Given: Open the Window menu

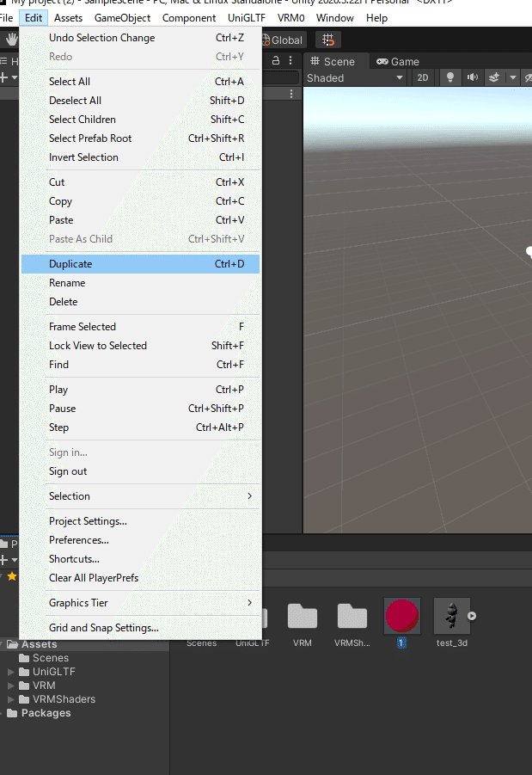Looking at the screenshot, I should [x=335, y=18].
